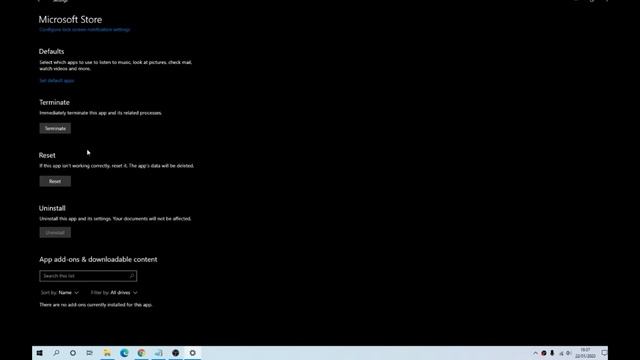Screen dimensions: 640x360
Task: Click 'Immediately terminate this app' description
Action: (100, 113)
